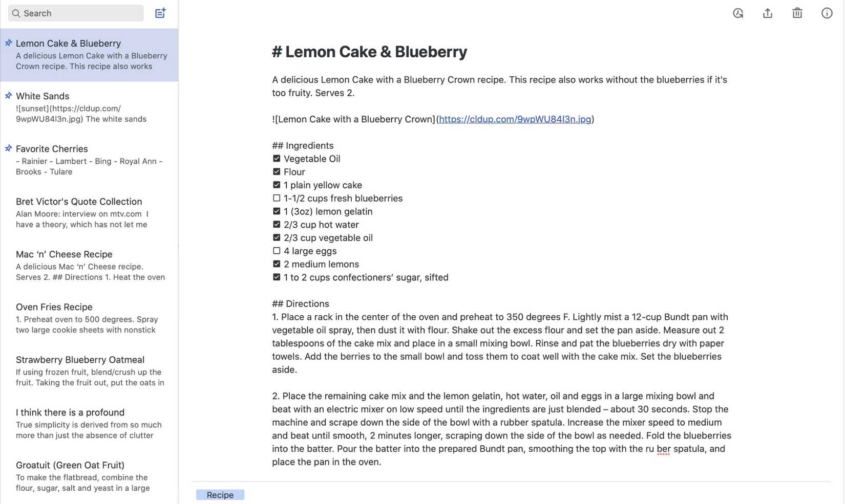Check the fresh blueberries checkbox

pos(277,198)
